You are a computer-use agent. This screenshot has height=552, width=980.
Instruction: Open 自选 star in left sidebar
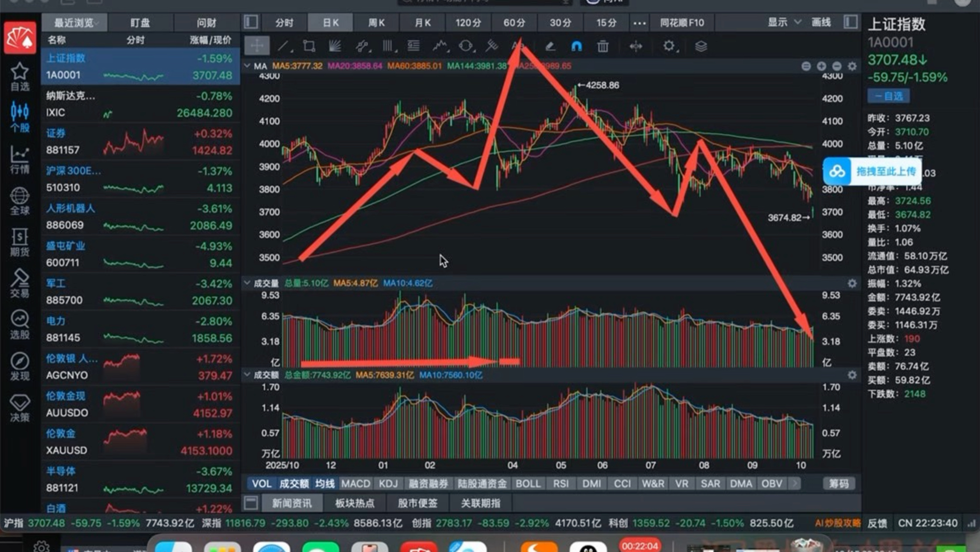(20, 77)
